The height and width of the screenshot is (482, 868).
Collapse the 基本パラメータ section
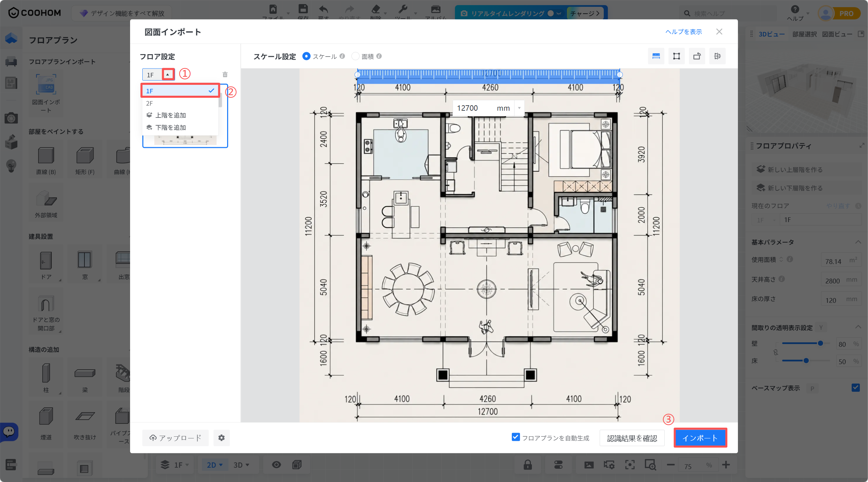[858, 242]
